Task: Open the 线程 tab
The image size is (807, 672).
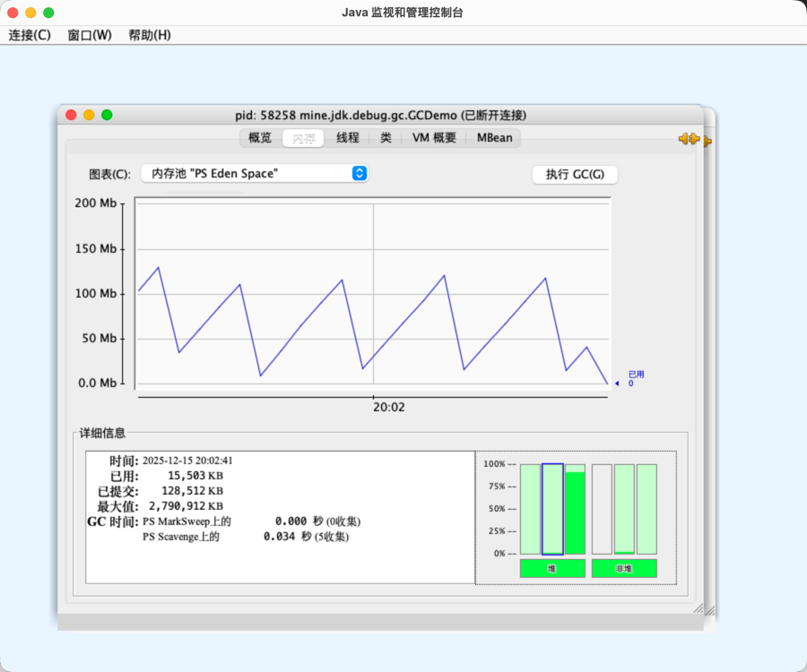Action: (x=348, y=138)
